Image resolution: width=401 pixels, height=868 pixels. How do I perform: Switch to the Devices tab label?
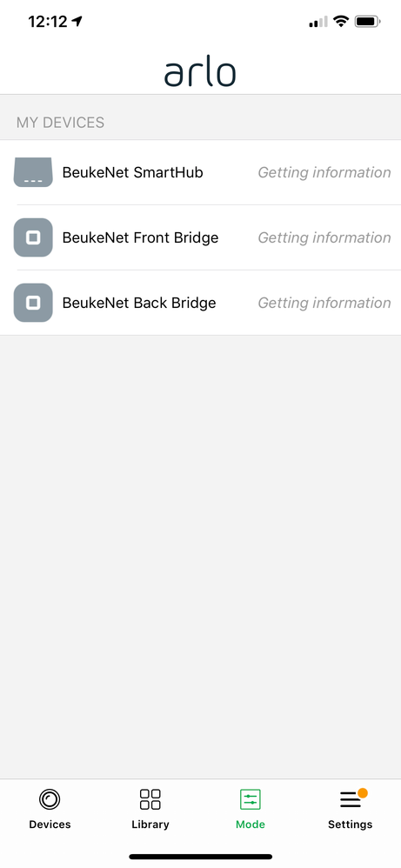click(x=50, y=825)
